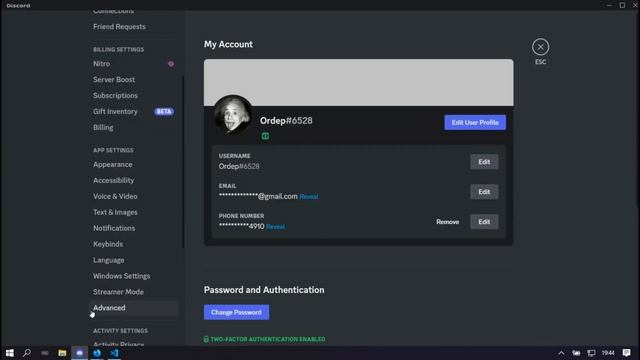Open Windows Settings entry

pos(133,276)
